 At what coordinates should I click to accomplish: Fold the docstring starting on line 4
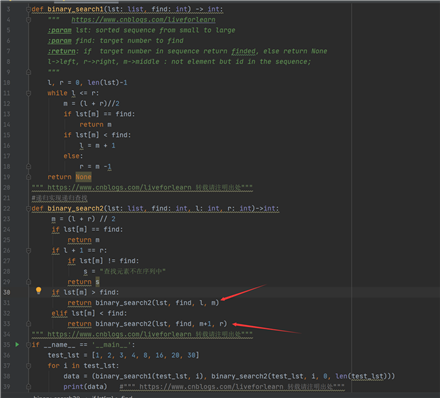[29, 20]
